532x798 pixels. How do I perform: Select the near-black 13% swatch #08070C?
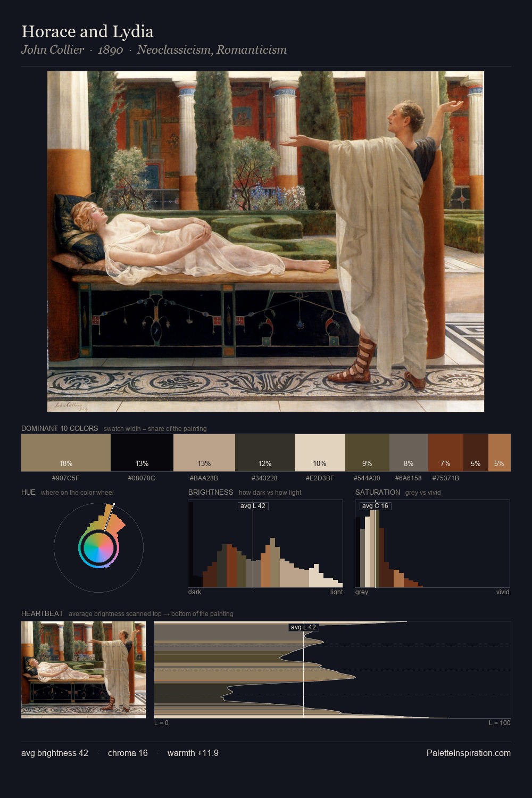pyautogui.click(x=142, y=453)
